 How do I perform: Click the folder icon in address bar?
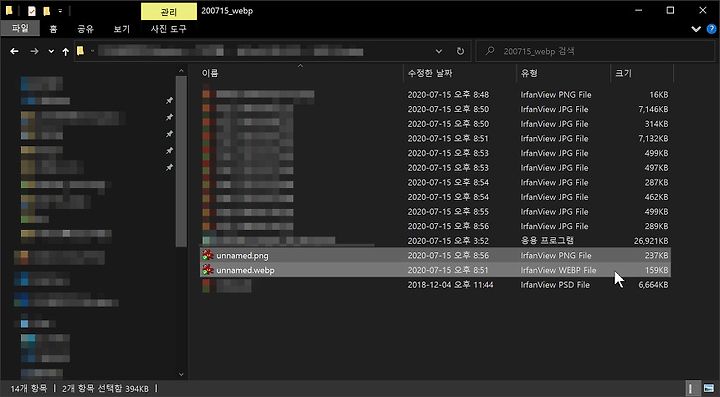pyautogui.click(x=80, y=51)
